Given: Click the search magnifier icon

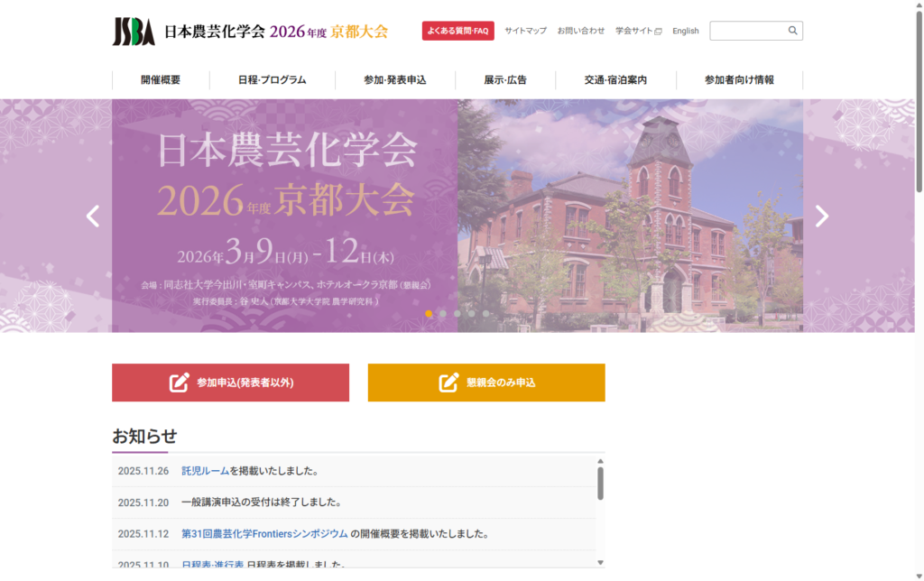Looking at the screenshot, I should click(x=791, y=30).
